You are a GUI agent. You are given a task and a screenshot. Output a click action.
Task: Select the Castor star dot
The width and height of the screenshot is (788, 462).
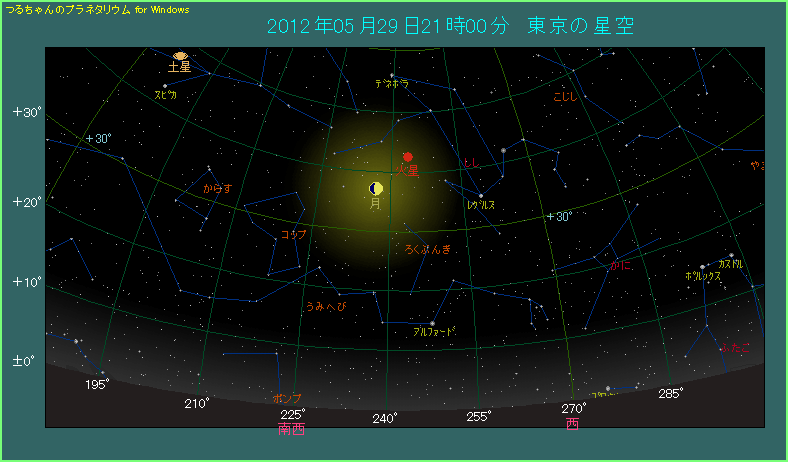tap(731, 255)
